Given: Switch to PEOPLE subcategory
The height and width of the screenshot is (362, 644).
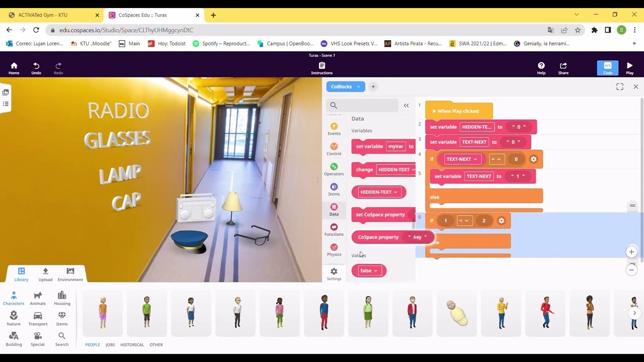Looking at the screenshot, I should click(x=93, y=345).
